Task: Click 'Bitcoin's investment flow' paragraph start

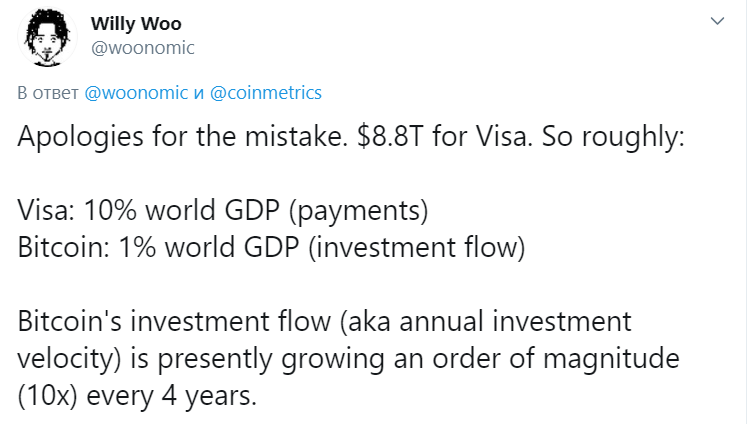Action: pyautogui.click(x=174, y=321)
